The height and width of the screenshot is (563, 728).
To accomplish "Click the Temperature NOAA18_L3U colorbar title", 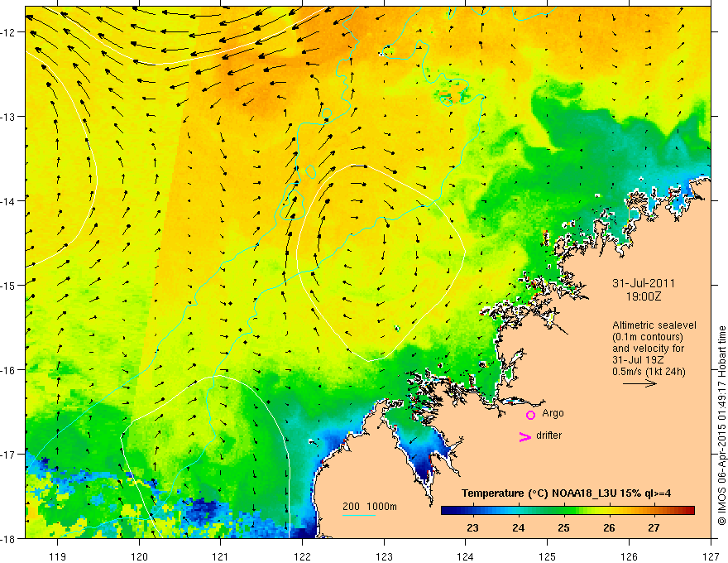I will tap(566, 493).
